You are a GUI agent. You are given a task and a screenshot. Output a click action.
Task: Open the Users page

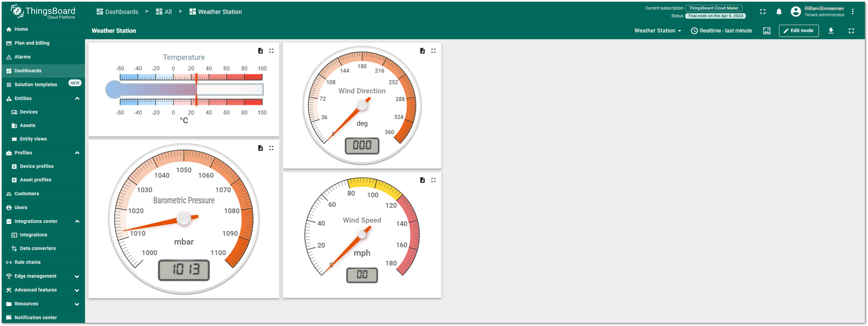pos(43,208)
